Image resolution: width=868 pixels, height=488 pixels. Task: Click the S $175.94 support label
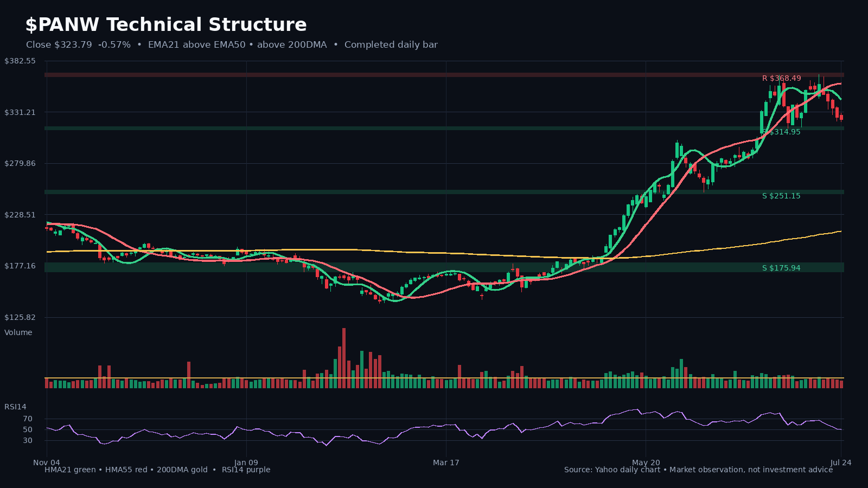click(x=781, y=268)
